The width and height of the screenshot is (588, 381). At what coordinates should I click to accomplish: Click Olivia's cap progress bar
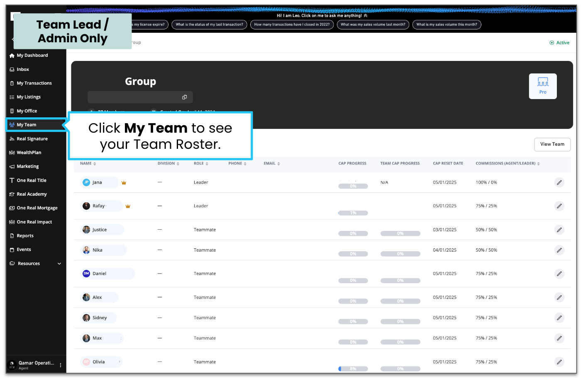[353, 369]
